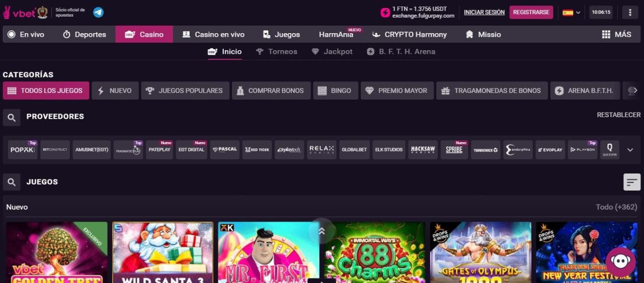Select the NUEVO category
This screenshot has height=283, width=644.
click(115, 90)
